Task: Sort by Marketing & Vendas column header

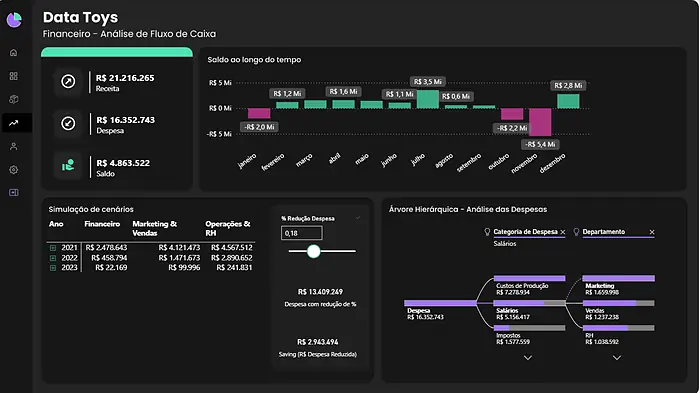Action: [x=154, y=228]
